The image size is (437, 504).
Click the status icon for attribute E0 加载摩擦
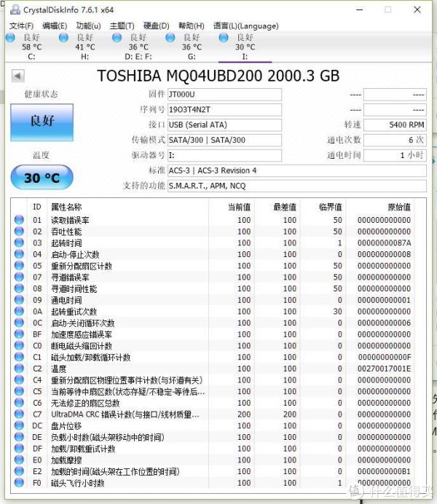point(19,460)
